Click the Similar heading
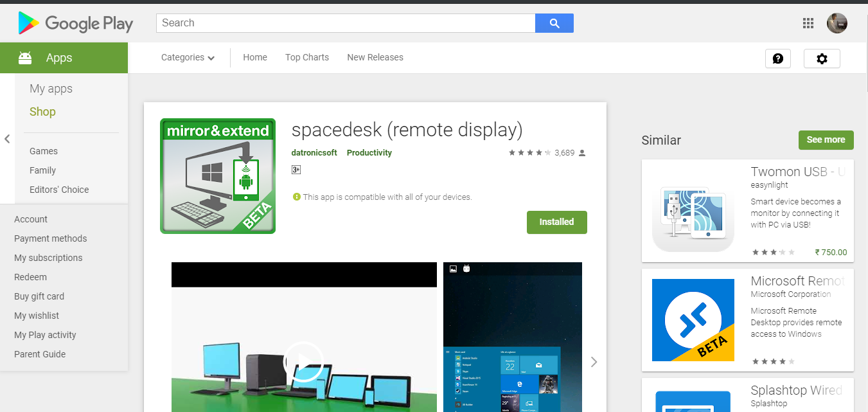This screenshot has width=868, height=412. pyautogui.click(x=661, y=140)
